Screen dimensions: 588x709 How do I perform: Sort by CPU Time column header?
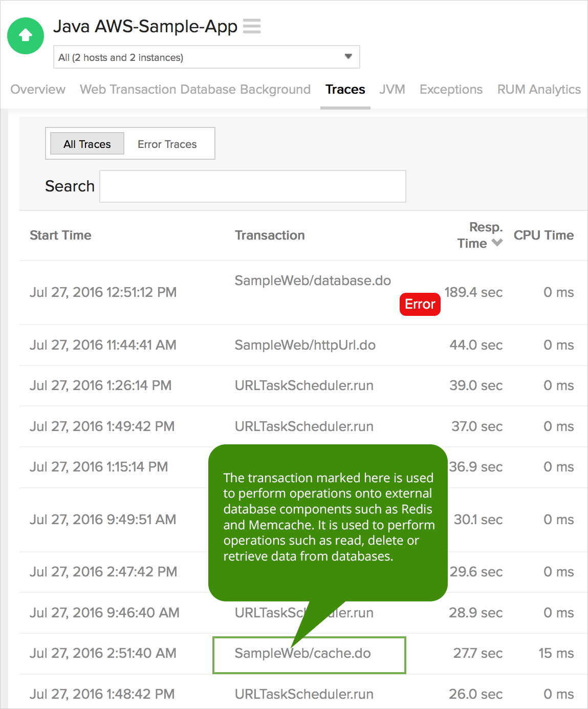543,235
